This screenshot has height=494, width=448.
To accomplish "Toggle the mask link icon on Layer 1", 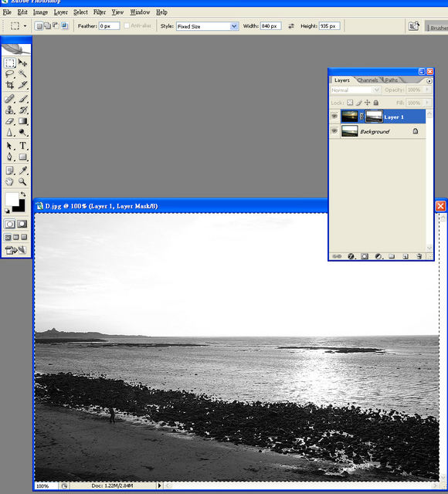I will (x=361, y=117).
